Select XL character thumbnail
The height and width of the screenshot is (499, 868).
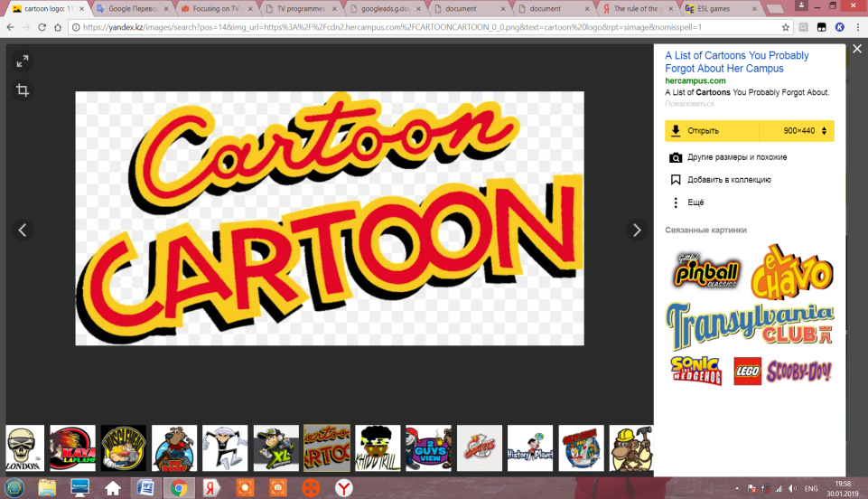276,448
